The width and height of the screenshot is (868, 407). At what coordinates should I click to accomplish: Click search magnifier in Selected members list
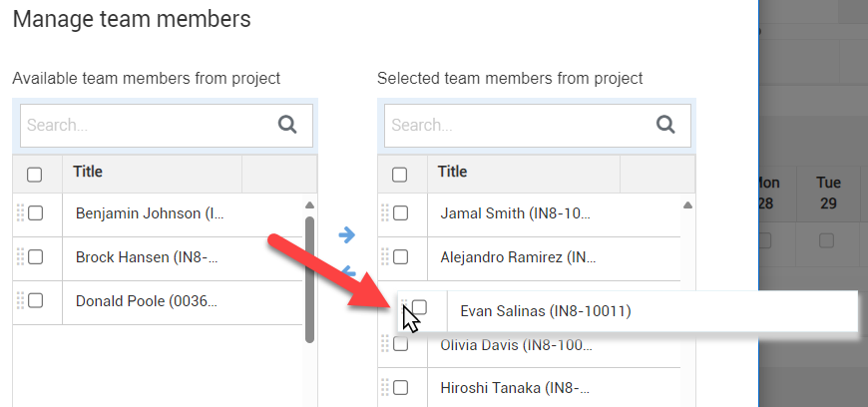pyautogui.click(x=665, y=125)
